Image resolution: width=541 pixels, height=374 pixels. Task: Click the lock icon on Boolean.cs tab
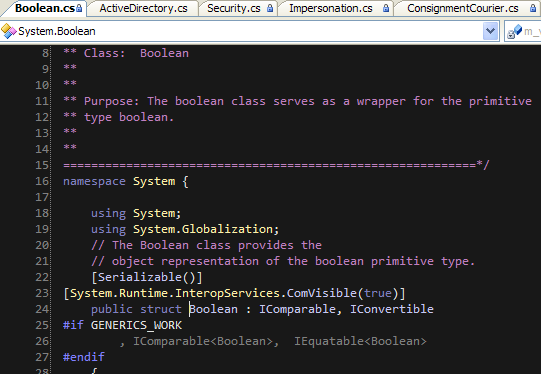point(79,8)
